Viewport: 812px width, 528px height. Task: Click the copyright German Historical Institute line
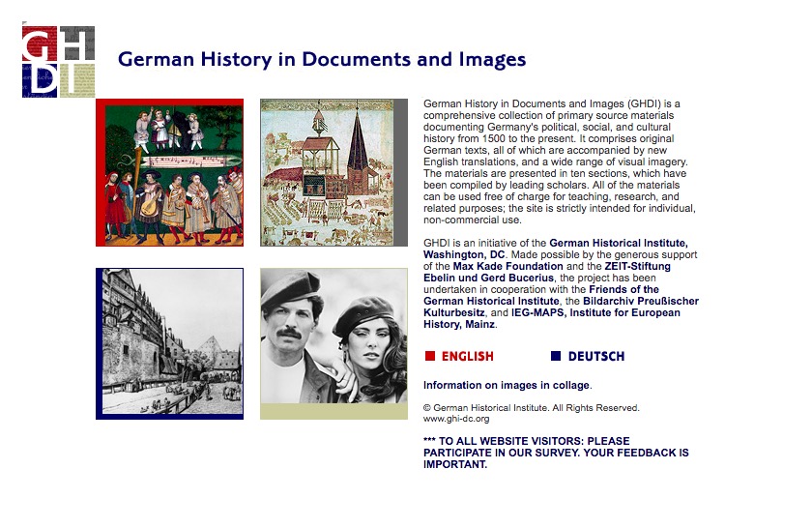[532, 408]
